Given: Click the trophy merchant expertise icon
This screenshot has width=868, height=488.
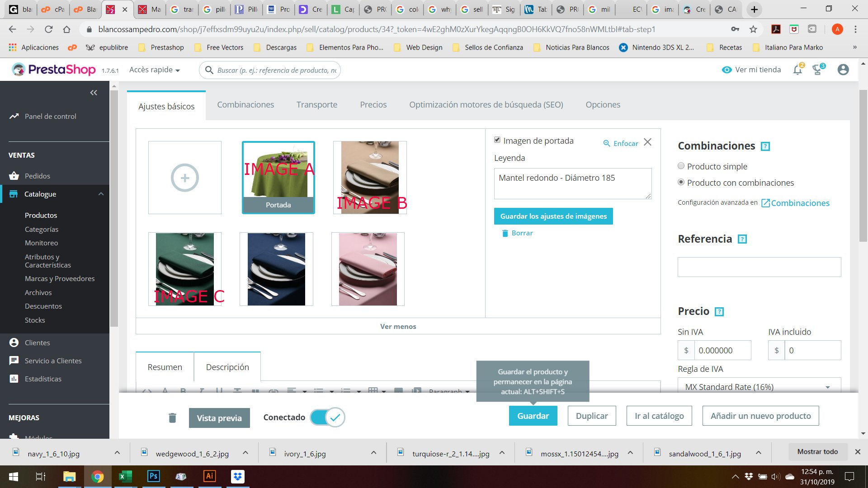Looking at the screenshot, I should [817, 70].
